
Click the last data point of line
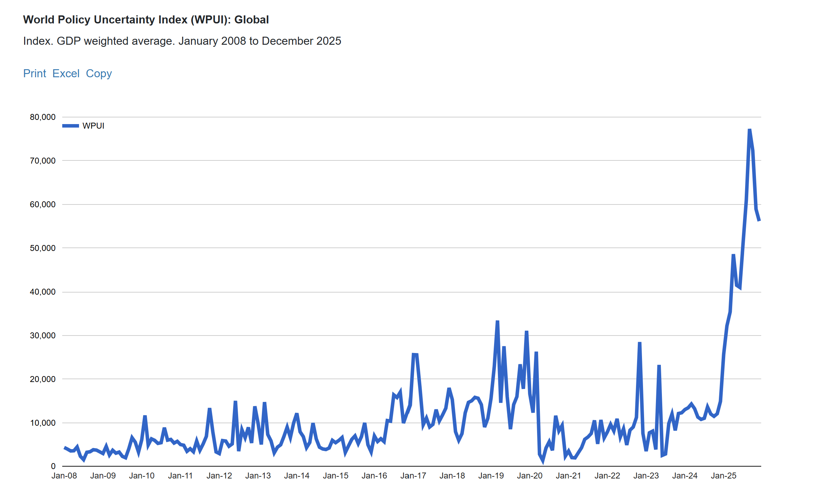[x=759, y=221]
